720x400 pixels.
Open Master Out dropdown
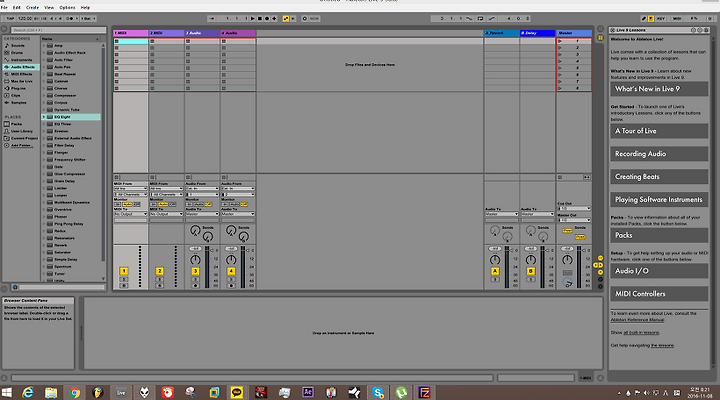[574, 220]
